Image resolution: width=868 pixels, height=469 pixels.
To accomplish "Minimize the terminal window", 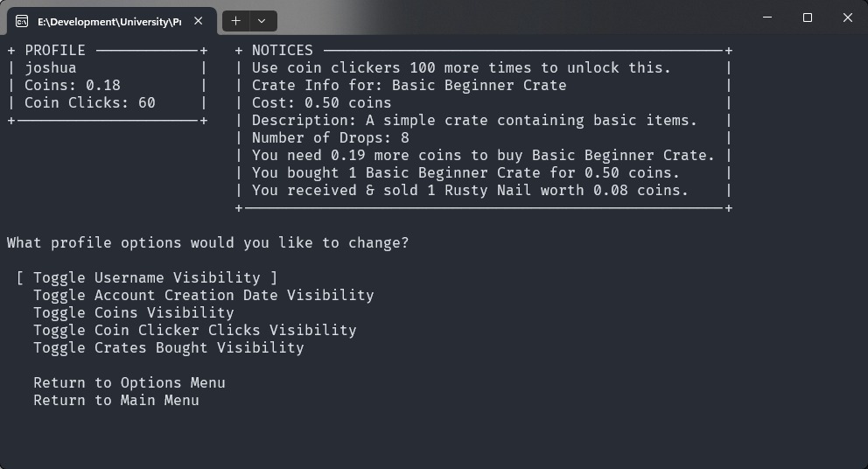I will [767, 17].
